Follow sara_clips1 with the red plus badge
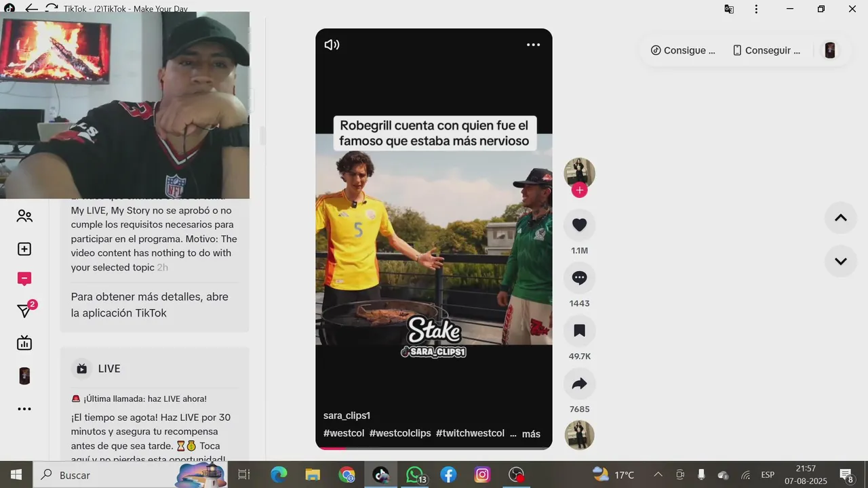Screen dimensions: 868x488 click(x=579, y=190)
